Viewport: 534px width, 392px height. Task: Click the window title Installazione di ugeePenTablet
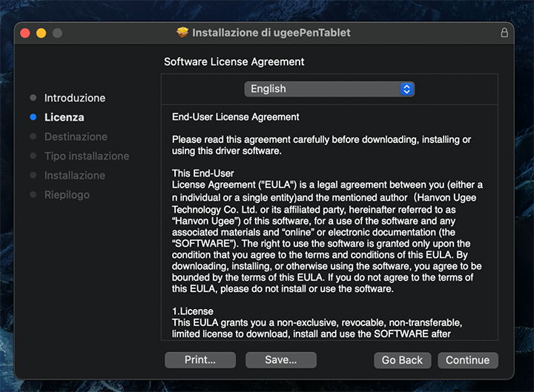(x=271, y=33)
